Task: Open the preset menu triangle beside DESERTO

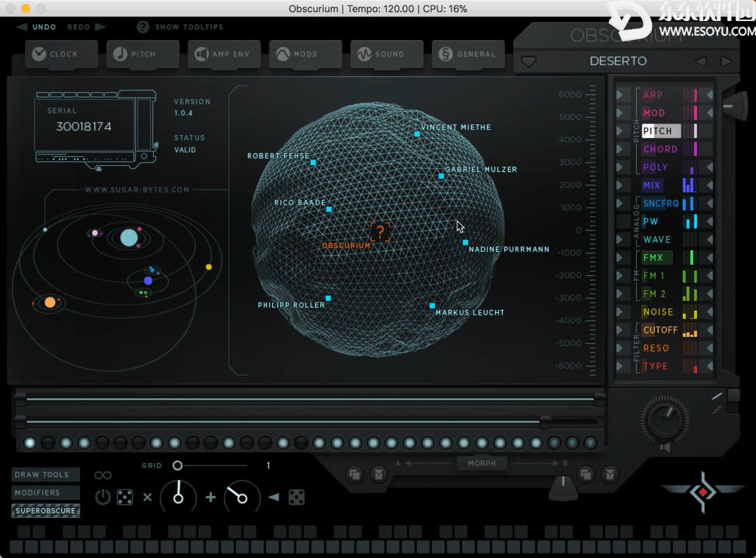Action: click(x=528, y=62)
